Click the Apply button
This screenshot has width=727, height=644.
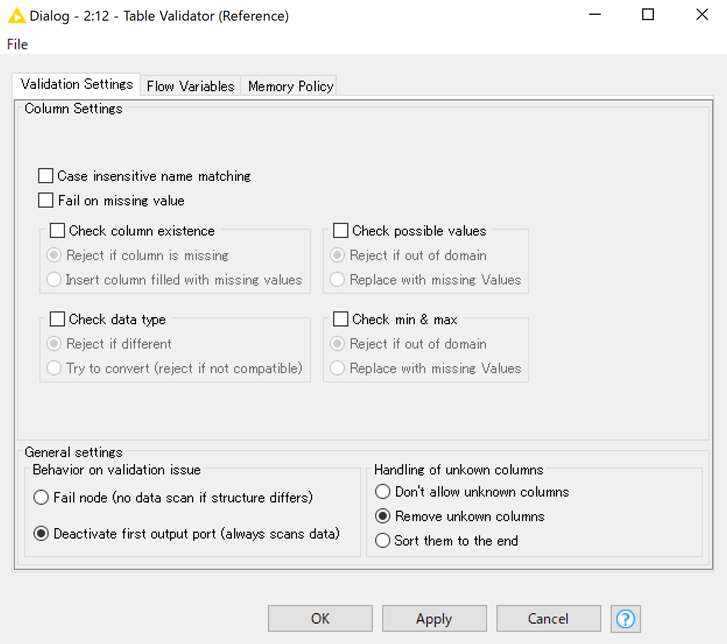click(434, 618)
